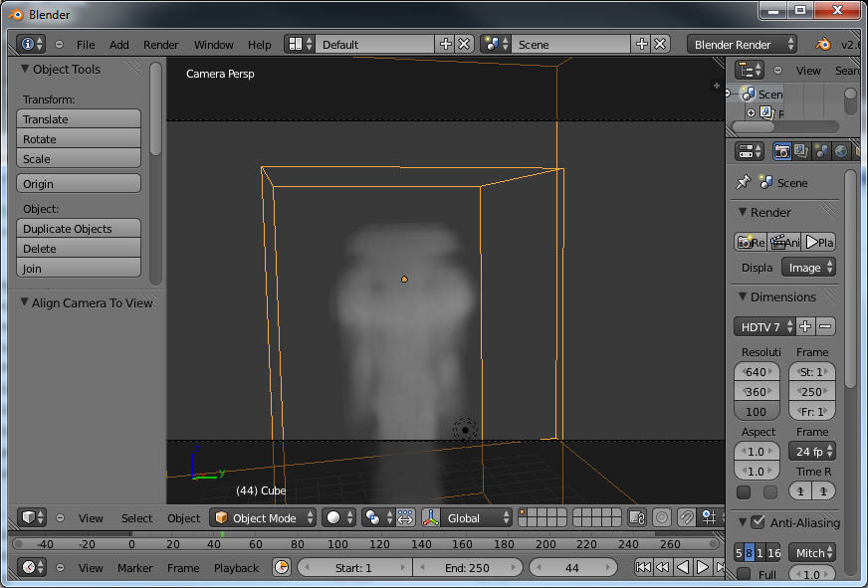
Task: Open snap element type selector
Action: coord(710,517)
